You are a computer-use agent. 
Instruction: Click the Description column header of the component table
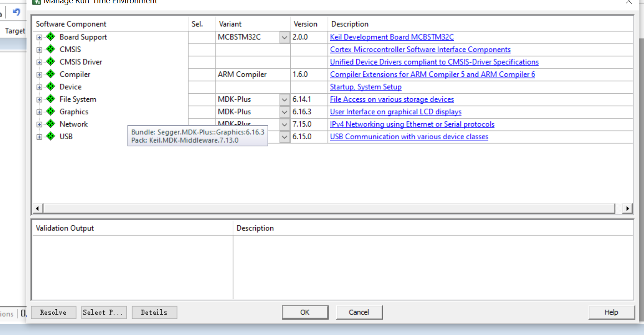[x=480, y=24]
